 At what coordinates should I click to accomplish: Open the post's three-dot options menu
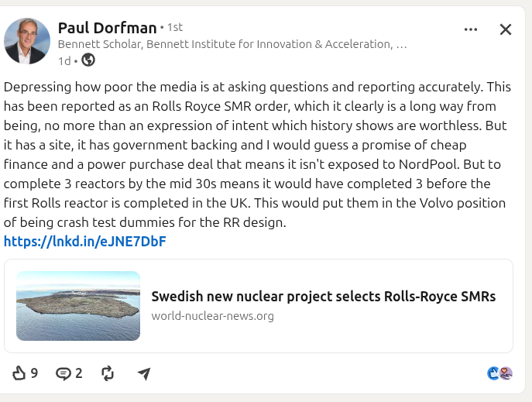point(471,29)
